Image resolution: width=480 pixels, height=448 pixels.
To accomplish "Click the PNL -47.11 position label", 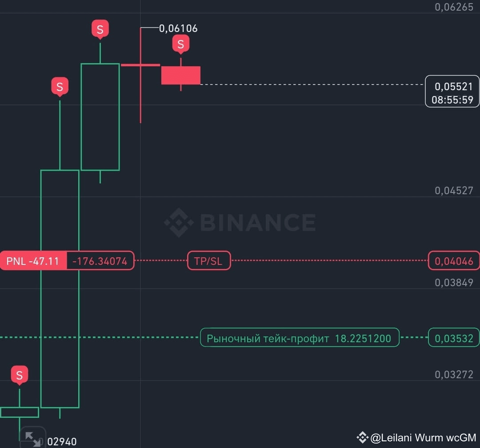I will pyautogui.click(x=33, y=261).
